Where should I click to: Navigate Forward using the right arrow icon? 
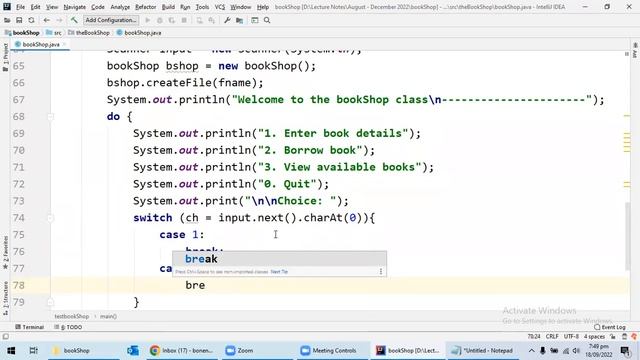coord(60,20)
